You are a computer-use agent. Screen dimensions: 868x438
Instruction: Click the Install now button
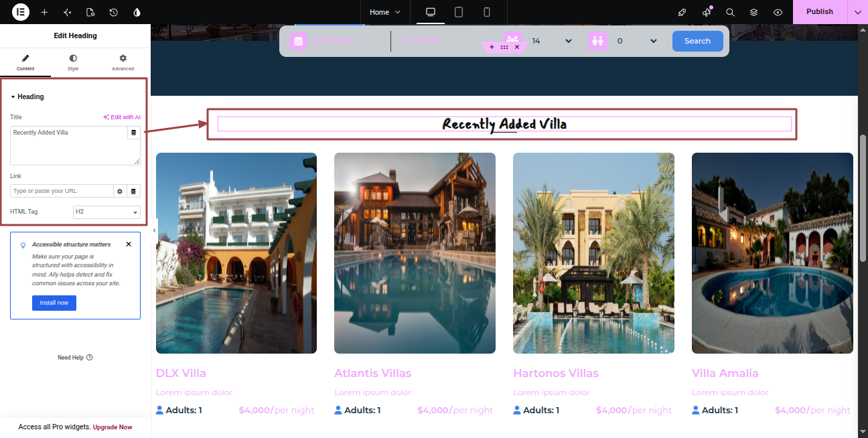pyautogui.click(x=54, y=303)
